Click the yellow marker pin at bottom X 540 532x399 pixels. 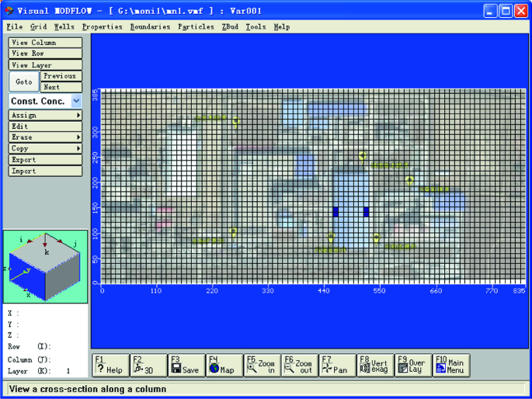point(376,238)
